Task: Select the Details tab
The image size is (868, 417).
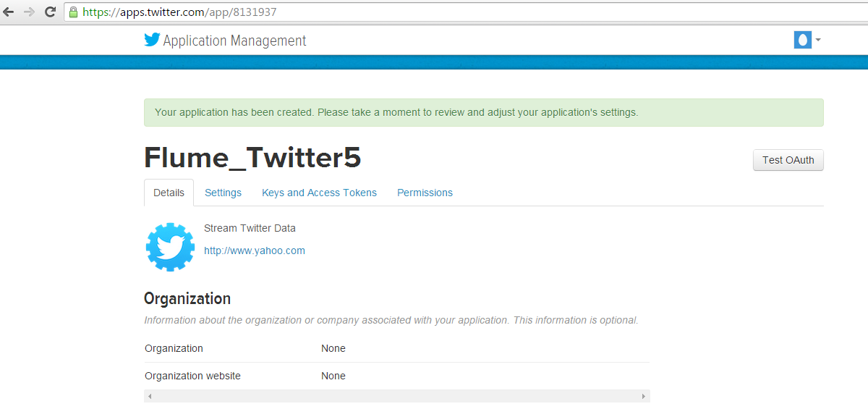Action: [169, 193]
